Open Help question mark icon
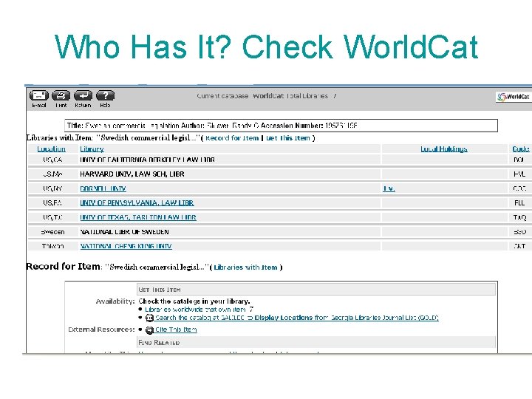The width and height of the screenshot is (532, 399). [105, 95]
